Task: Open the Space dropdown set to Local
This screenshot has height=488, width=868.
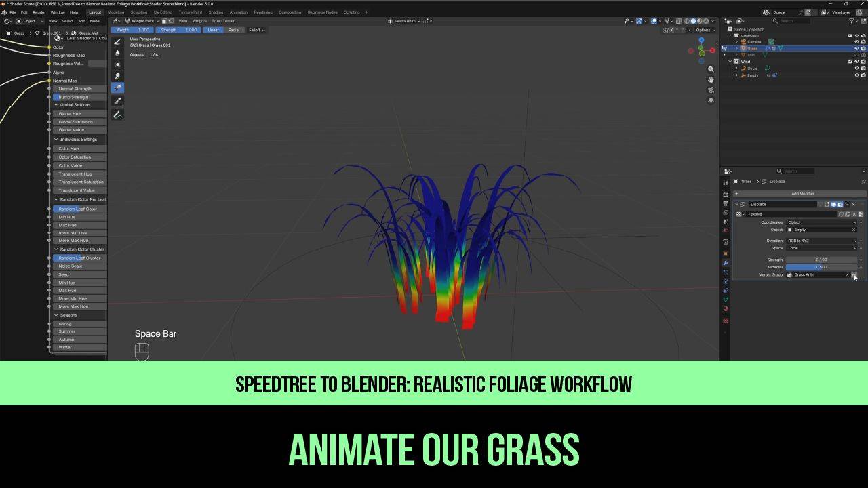Action: pos(821,248)
